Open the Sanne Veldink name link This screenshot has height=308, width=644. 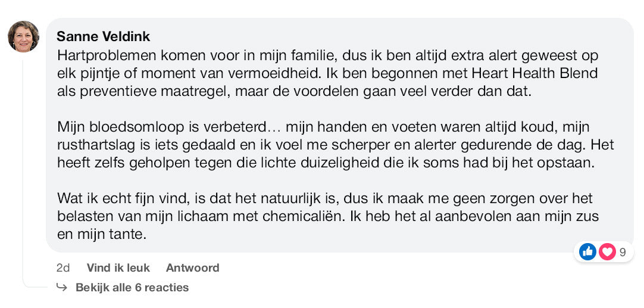click(103, 36)
